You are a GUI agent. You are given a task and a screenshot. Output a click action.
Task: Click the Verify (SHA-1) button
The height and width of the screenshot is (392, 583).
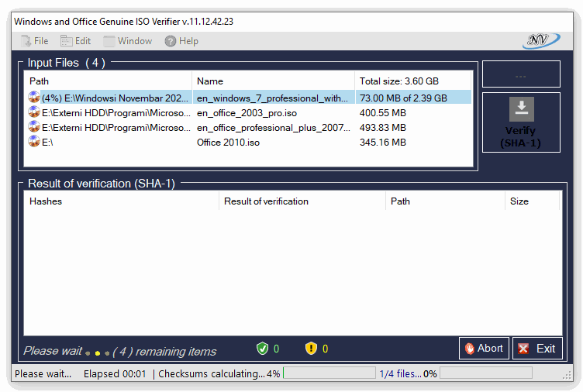click(521, 122)
